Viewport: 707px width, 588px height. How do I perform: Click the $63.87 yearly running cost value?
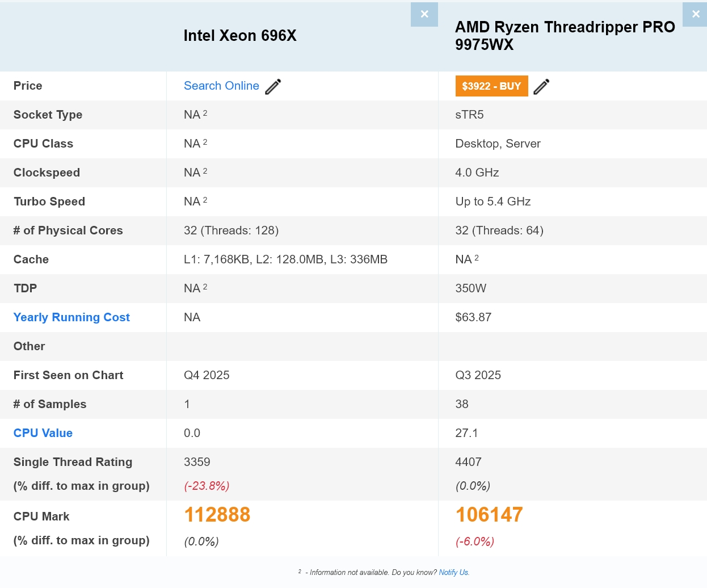[474, 317]
